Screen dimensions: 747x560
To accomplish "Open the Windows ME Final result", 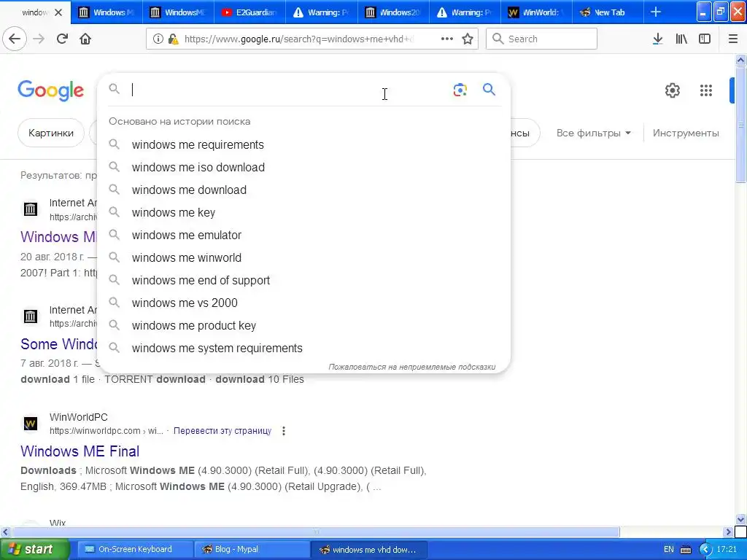I will [x=80, y=451].
